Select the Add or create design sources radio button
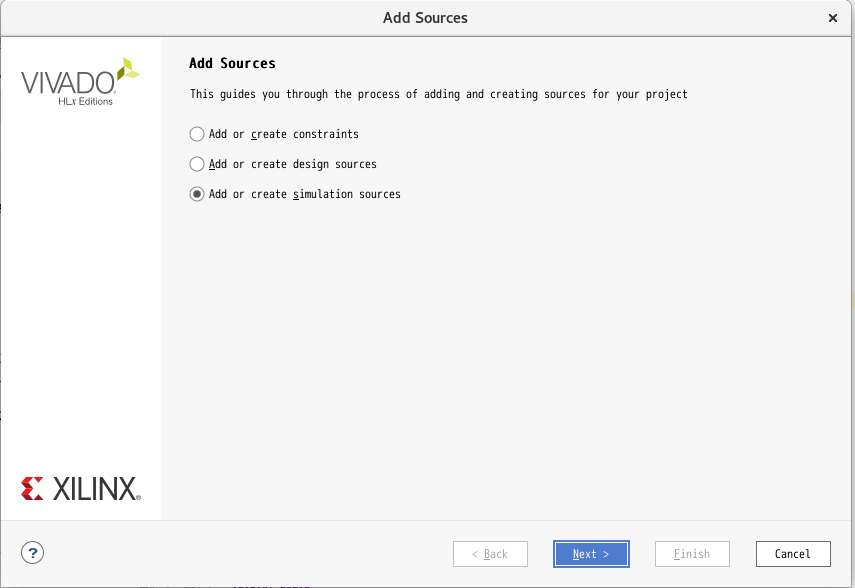Screen dimensions: 855x588 [x=197, y=164]
